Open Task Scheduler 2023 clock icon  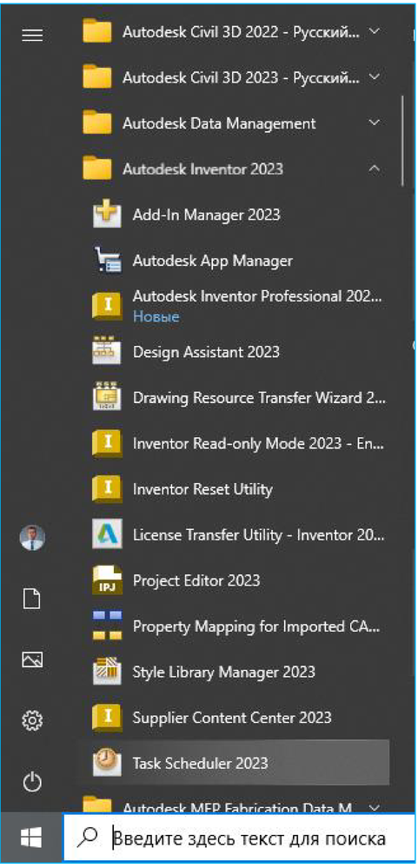click(x=107, y=764)
